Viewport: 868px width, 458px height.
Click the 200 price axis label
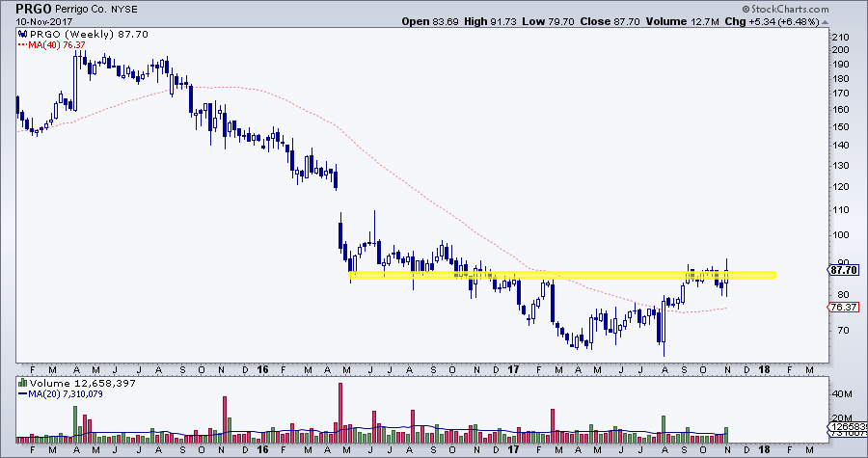click(840, 50)
